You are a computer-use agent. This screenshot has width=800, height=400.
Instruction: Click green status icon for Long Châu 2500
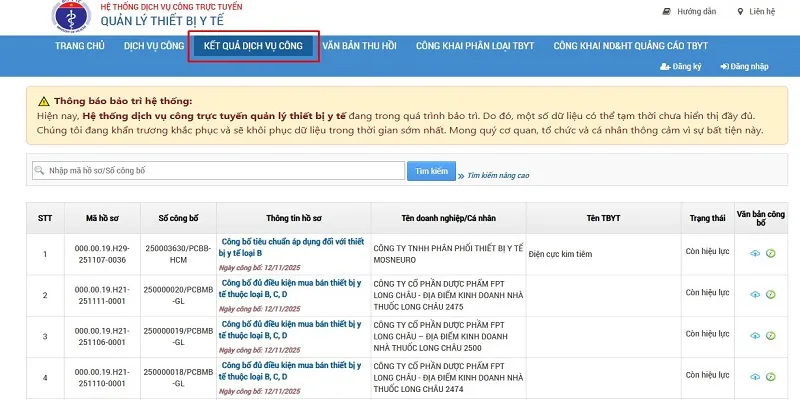[771, 336]
